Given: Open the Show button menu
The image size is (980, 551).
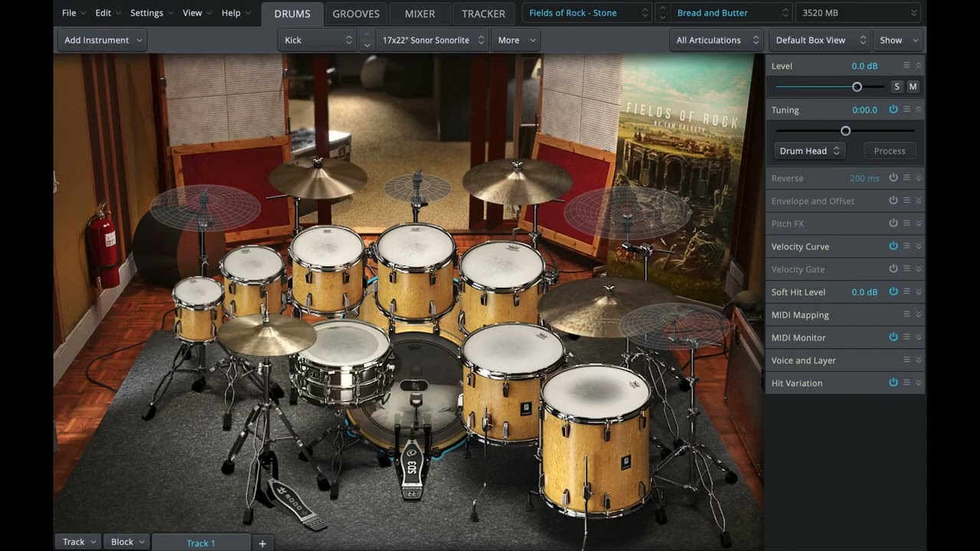Looking at the screenshot, I should pos(897,40).
